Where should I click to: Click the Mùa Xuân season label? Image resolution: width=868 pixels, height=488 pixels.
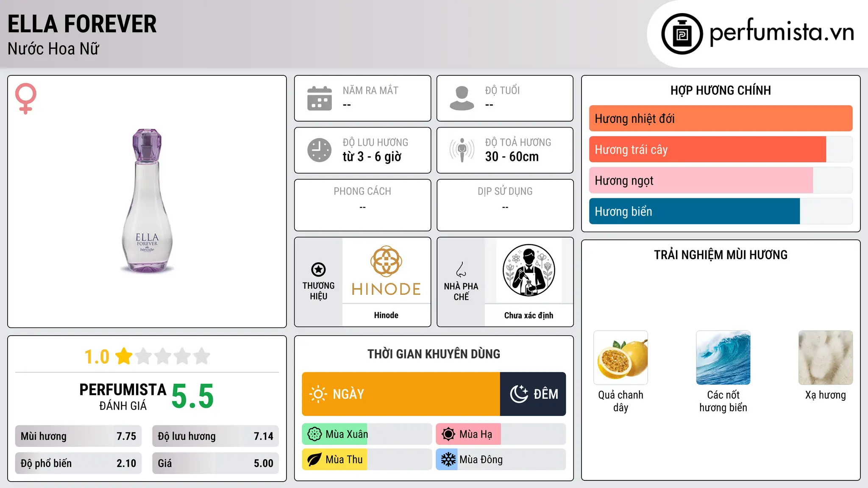tap(347, 434)
